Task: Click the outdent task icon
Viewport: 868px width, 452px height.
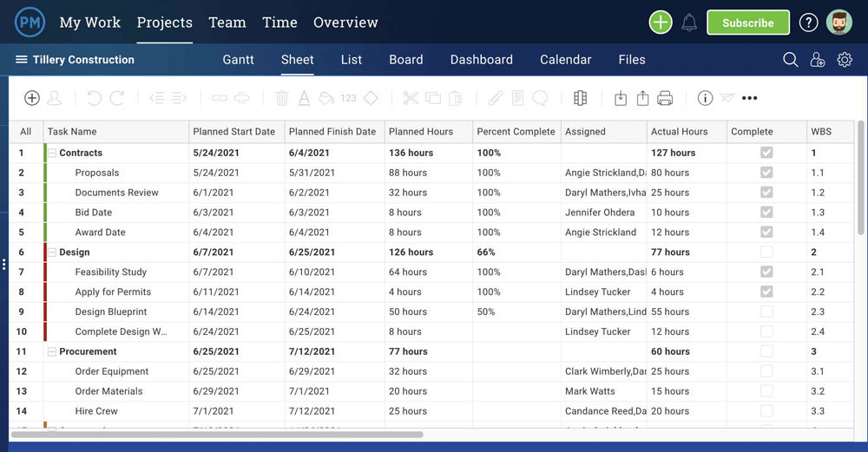Action: (x=156, y=98)
